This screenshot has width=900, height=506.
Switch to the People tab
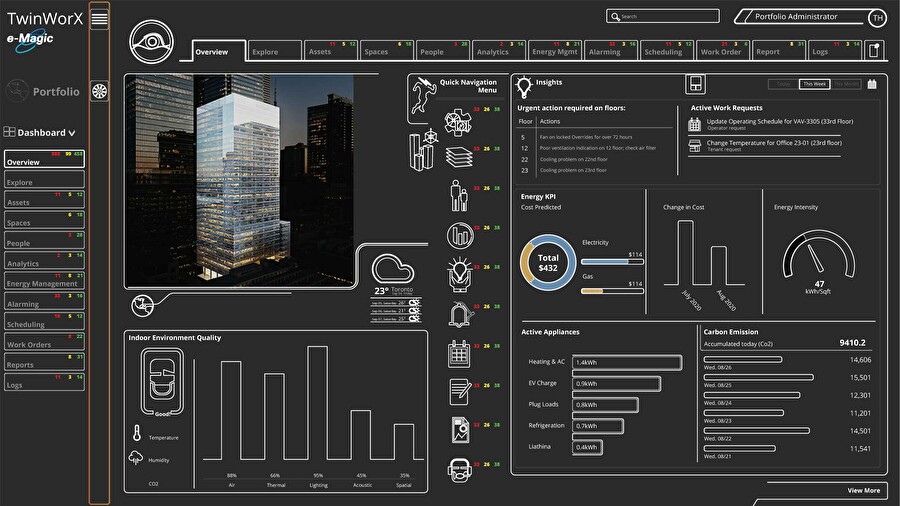pyautogui.click(x=443, y=50)
